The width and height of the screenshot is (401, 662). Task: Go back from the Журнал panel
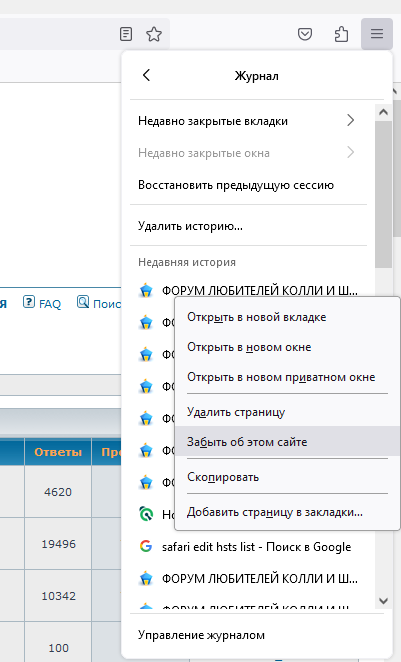click(146, 76)
